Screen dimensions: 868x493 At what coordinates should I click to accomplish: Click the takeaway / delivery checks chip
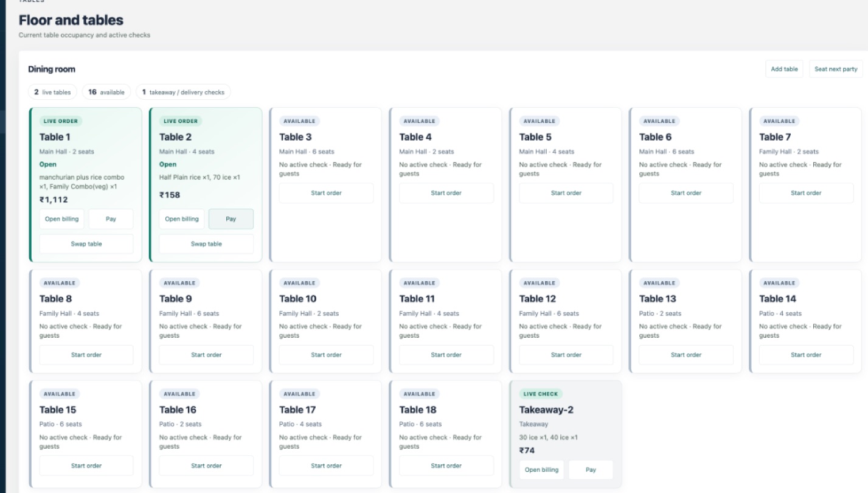tap(183, 92)
